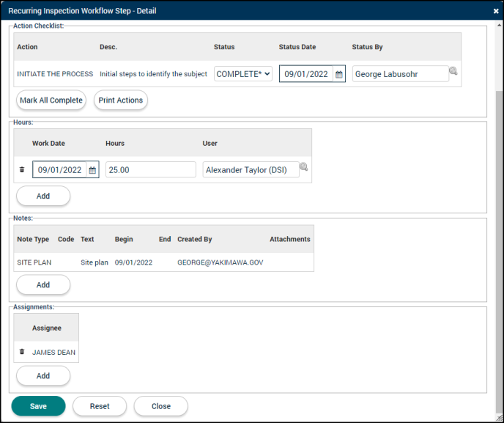
Task: Click Print Actions button
Action: [121, 100]
